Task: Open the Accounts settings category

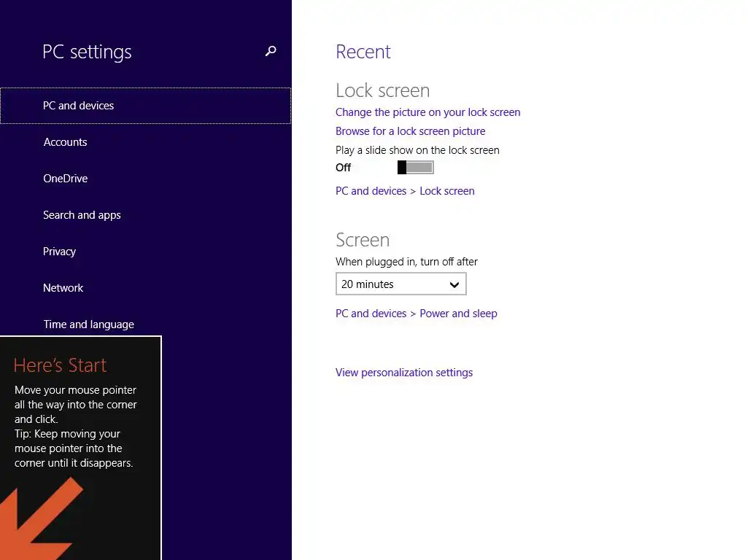Action: pyautogui.click(x=66, y=142)
